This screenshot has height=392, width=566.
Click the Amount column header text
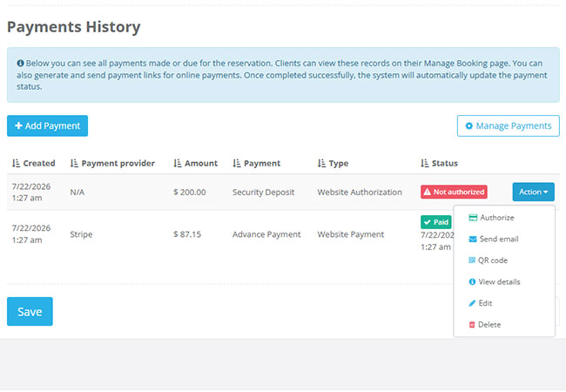[x=201, y=163]
